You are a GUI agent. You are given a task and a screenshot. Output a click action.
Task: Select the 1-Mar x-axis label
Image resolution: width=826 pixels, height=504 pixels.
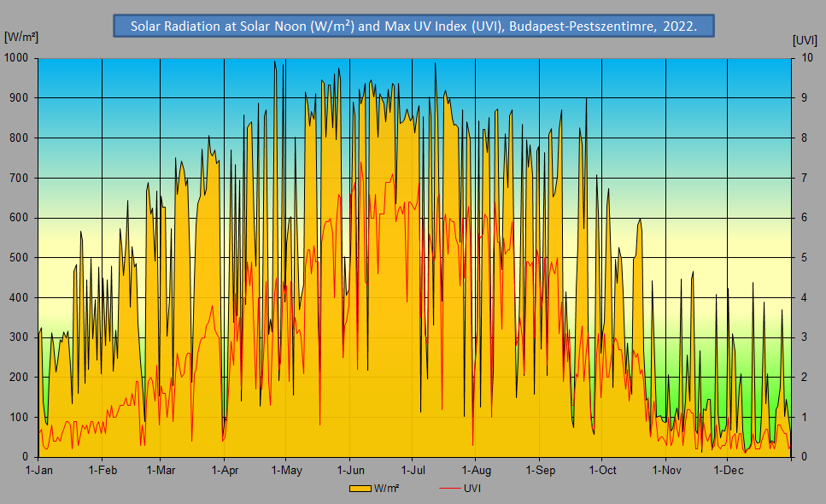click(161, 470)
